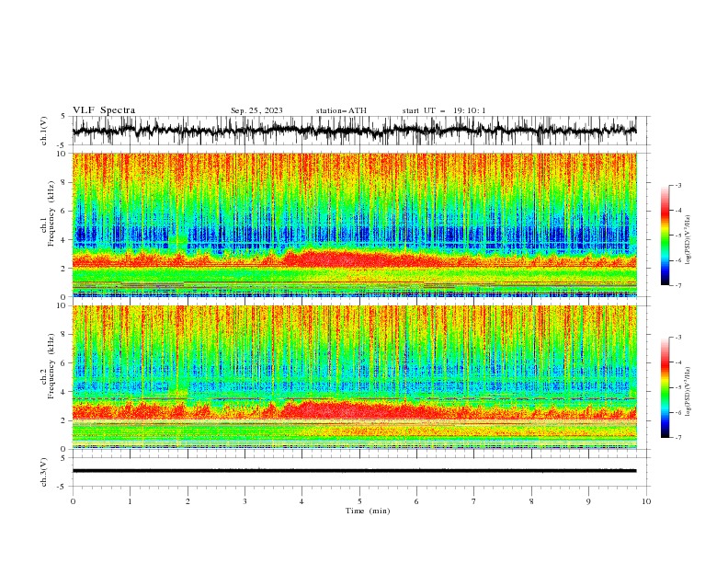Click the ch.1 colorbar "log(PSD)(V²/Hz)" label

[688, 240]
